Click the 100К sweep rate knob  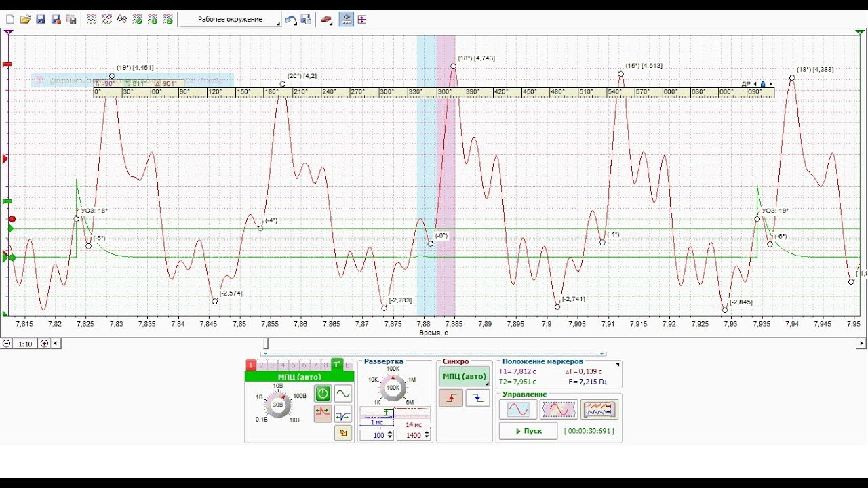(393, 388)
